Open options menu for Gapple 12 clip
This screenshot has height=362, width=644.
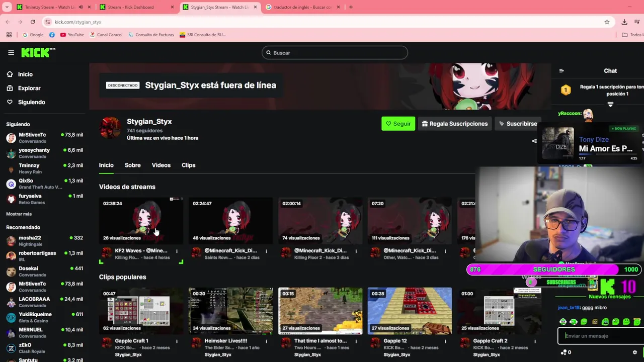(x=445, y=341)
